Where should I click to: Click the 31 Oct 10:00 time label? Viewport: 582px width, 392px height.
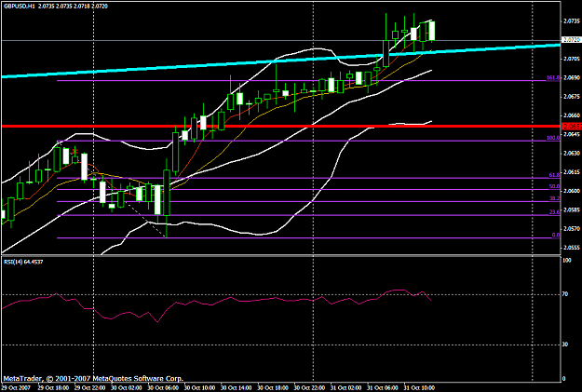click(419, 388)
